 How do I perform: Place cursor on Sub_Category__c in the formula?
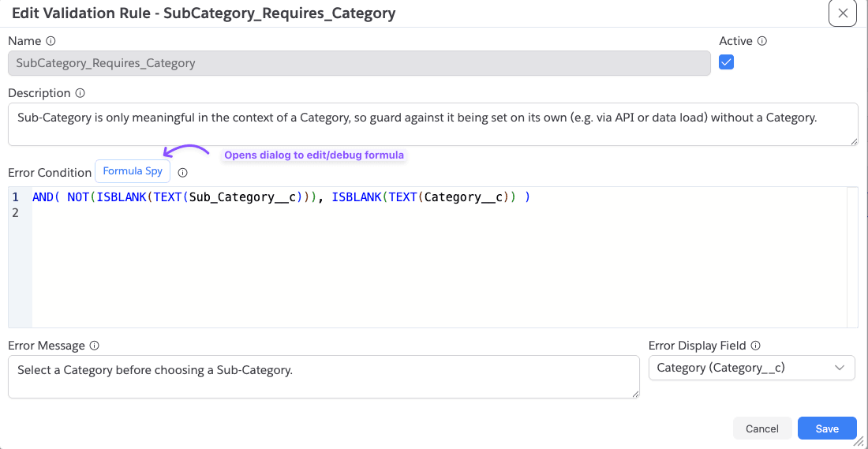coord(242,196)
